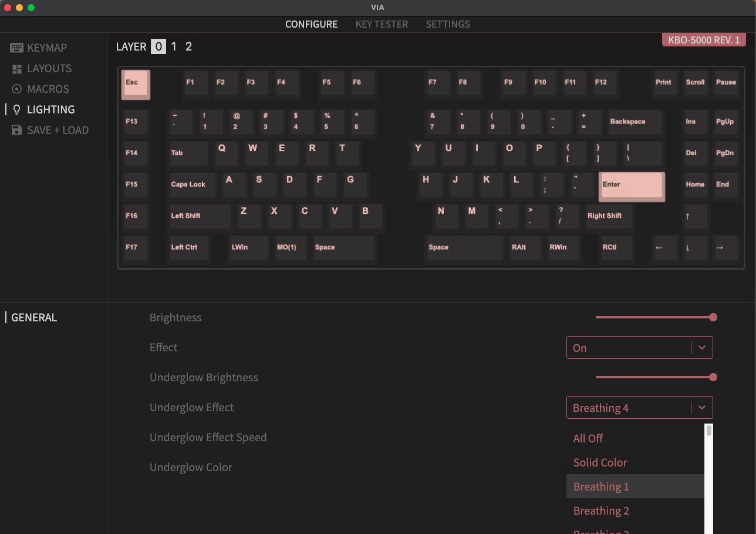Image resolution: width=756 pixels, height=534 pixels.
Task: Click the F13 macro column key
Action: click(136, 123)
